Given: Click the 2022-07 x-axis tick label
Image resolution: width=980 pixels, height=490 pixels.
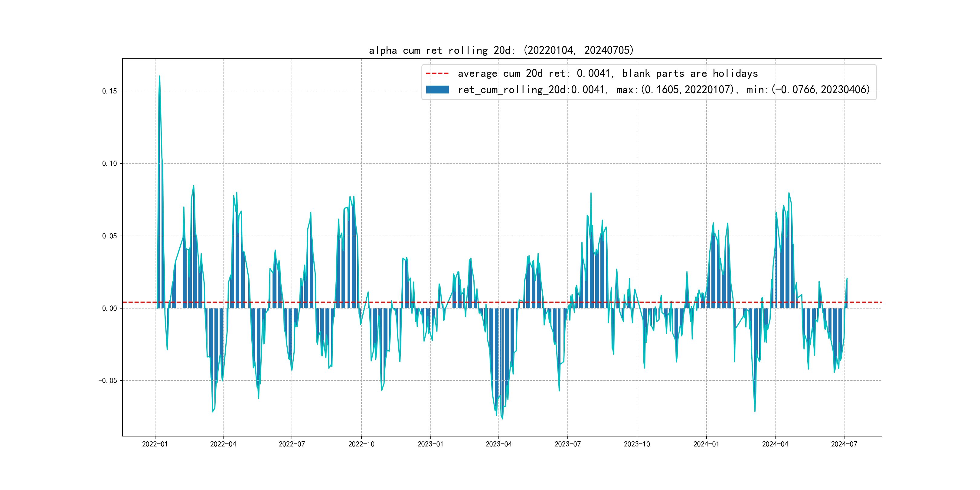Looking at the screenshot, I should (292, 444).
